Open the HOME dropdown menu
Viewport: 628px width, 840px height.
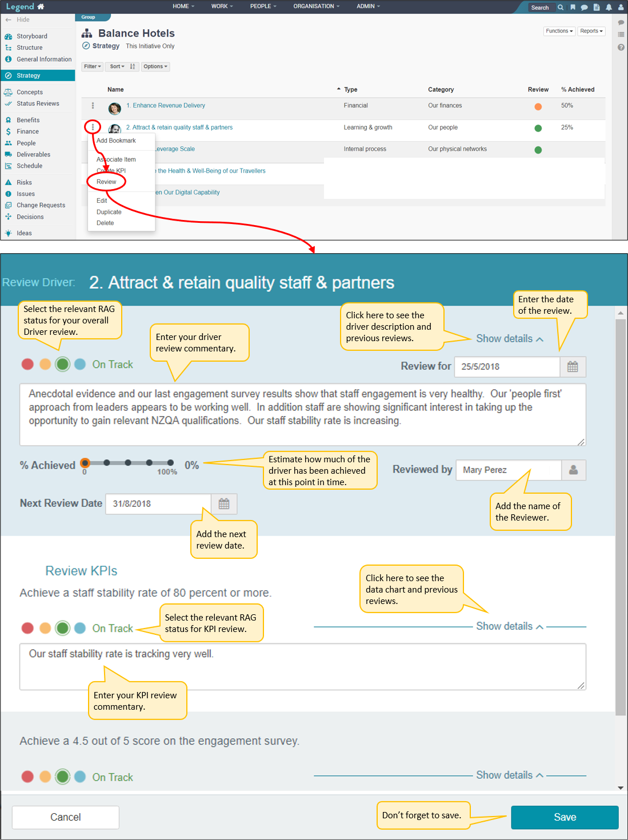pyautogui.click(x=183, y=6)
